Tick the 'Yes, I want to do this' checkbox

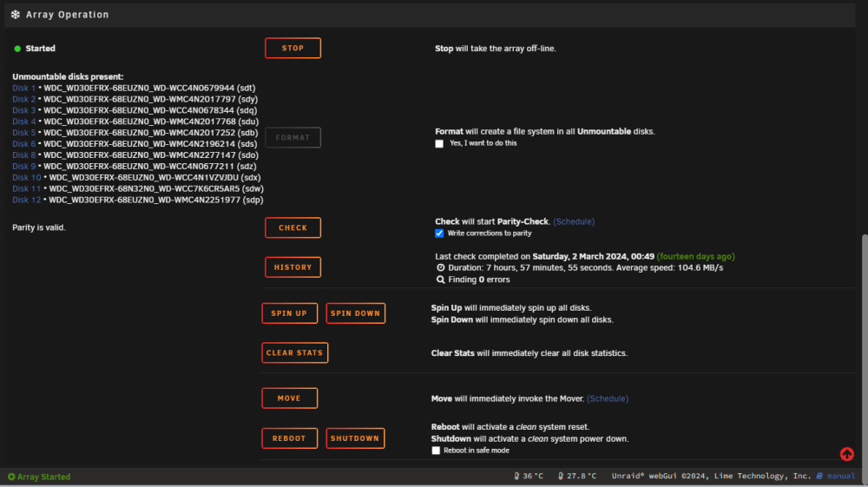439,143
